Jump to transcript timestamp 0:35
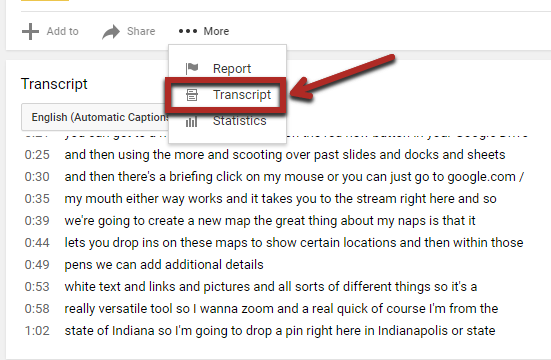This screenshot has height=360, width=551. point(37,199)
